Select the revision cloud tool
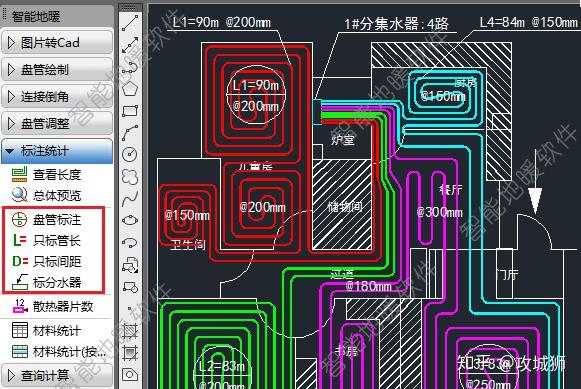Screen dimensions: 581x389 (x=130, y=177)
